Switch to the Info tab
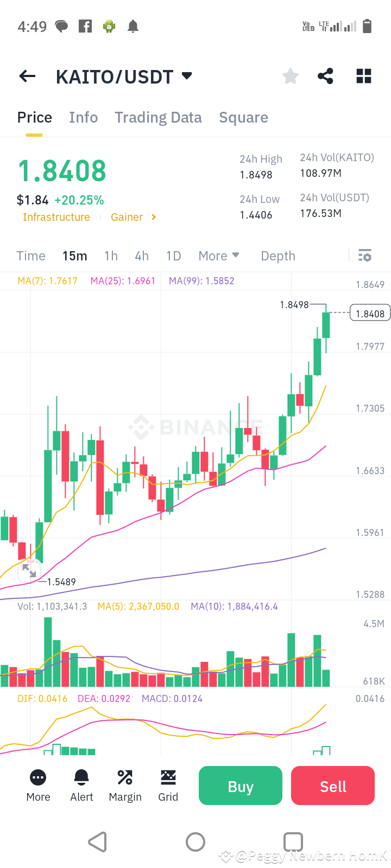 coord(84,118)
